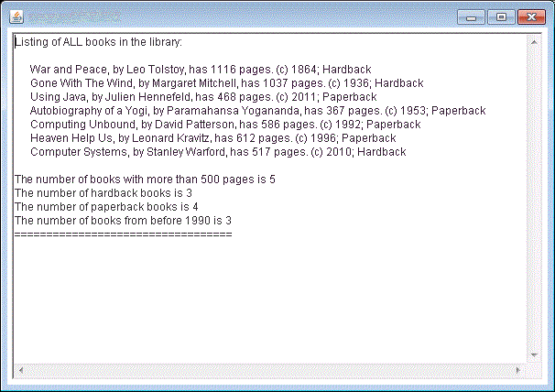555x392 pixels.
Task: Click the 'Gone With The Wind' book line
Action: click(x=227, y=83)
